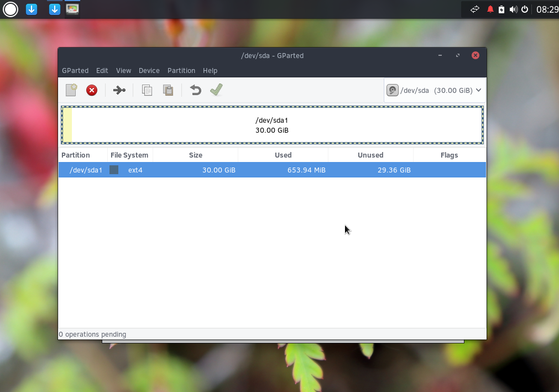Click the 08:29 clock

click(547, 9)
